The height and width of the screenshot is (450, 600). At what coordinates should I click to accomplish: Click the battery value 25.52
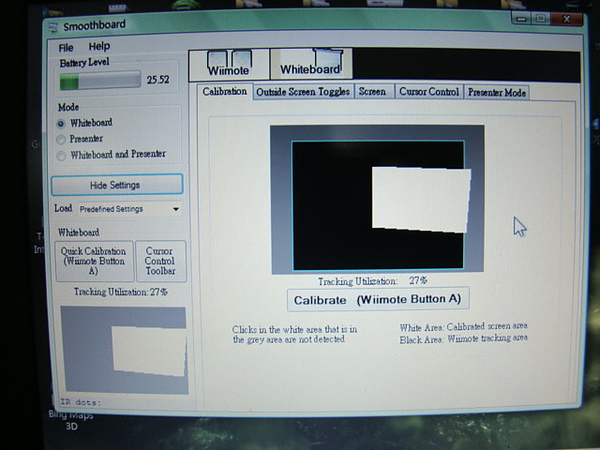click(158, 80)
